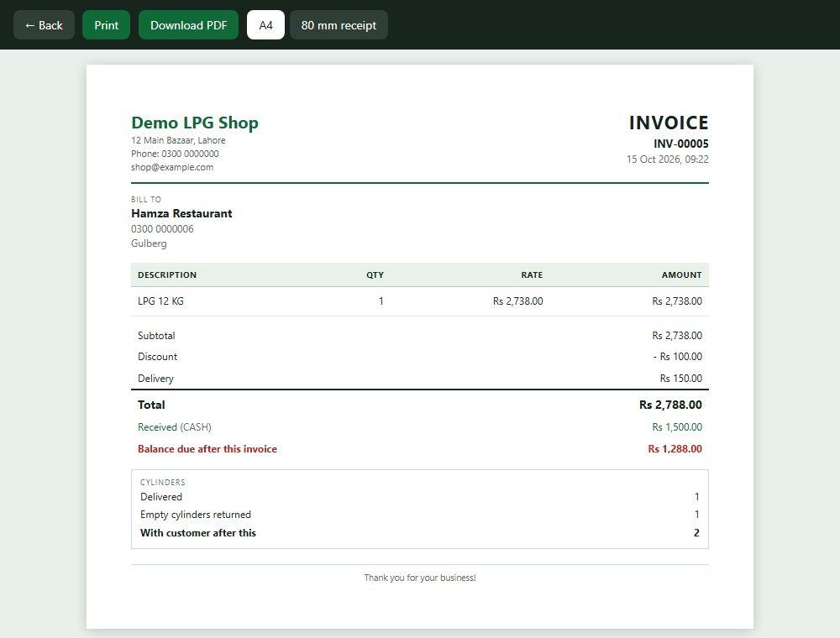Select customer name Hamza Restaurant
The height and width of the screenshot is (638, 840).
181,213
